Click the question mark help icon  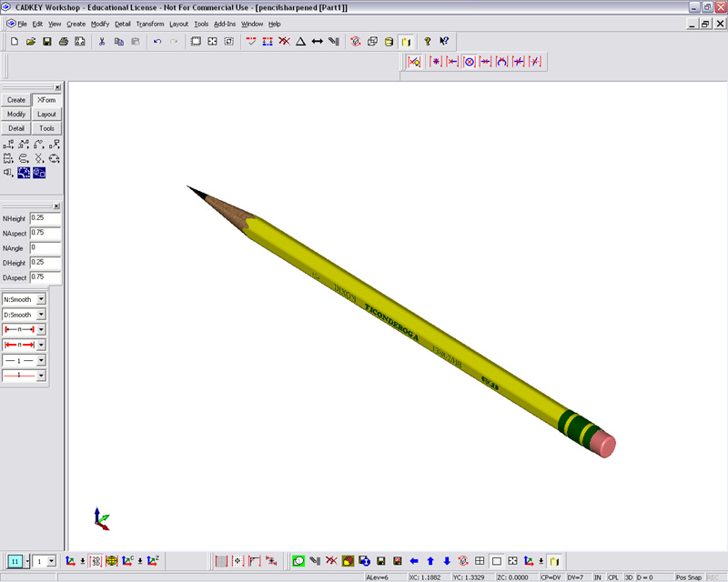(x=427, y=42)
